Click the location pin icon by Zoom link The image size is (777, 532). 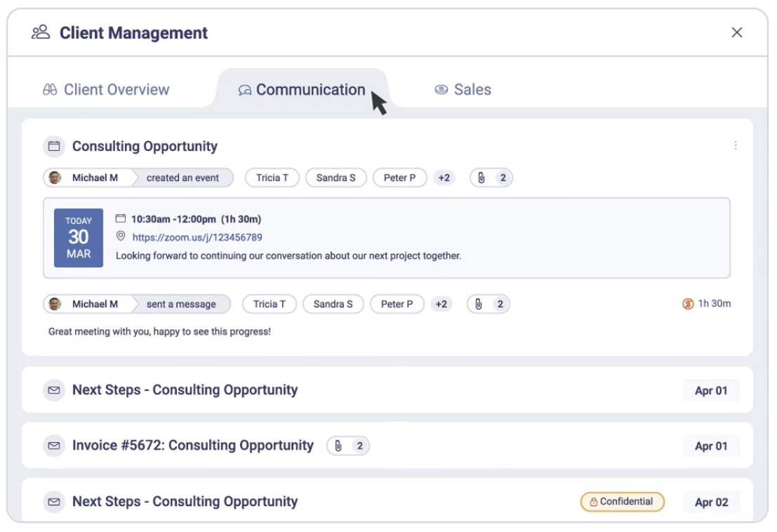[121, 237]
